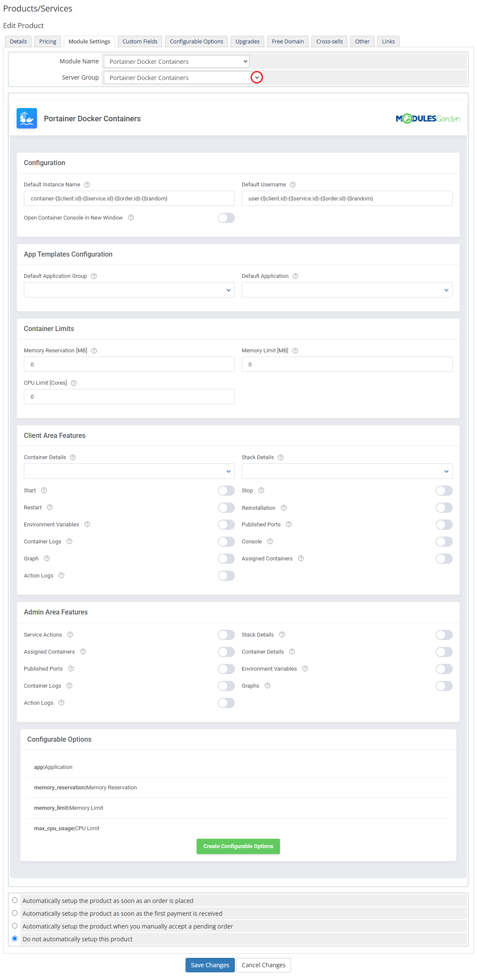Screen dimensions: 477x980
Task: Select 'Automatically setup the product as soon as an order is placed'
Action: 15,900
